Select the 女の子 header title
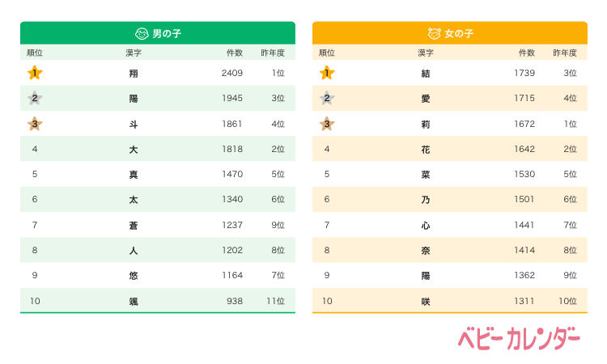Viewport: 607px width, 364px height. pyautogui.click(x=458, y=33)
